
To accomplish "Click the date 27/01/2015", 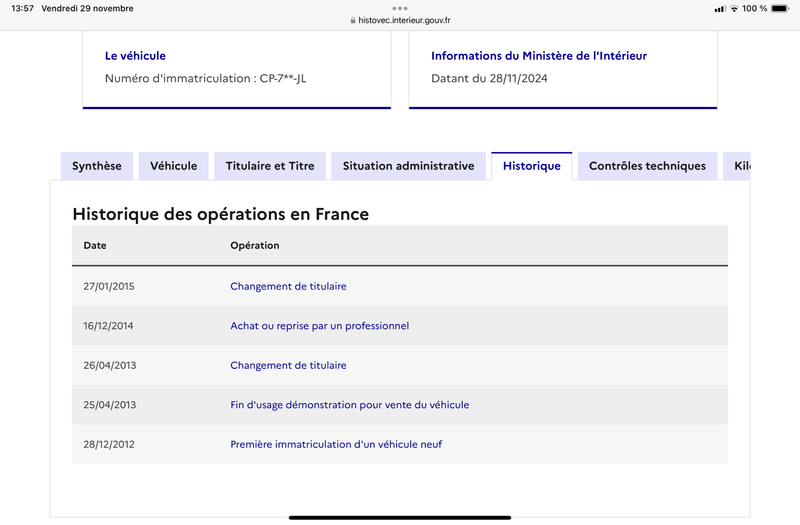I will click(109, 286).
